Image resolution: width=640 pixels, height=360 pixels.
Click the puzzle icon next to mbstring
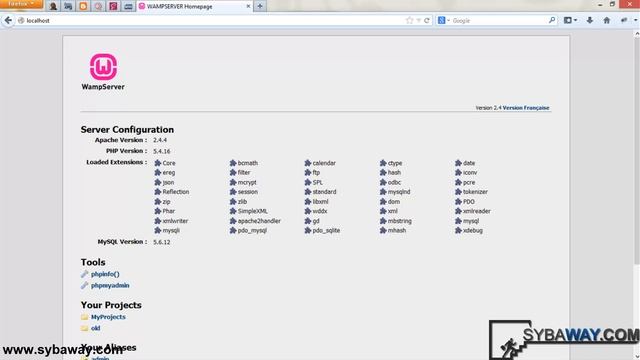click(x=383, y=221)
